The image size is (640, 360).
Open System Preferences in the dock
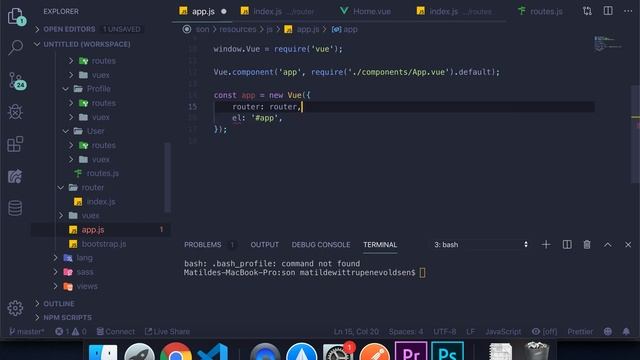[338, 352]
